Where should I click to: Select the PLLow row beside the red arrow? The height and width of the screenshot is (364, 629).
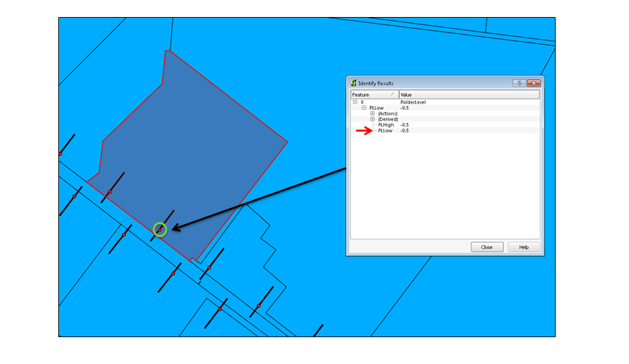[x=385, y=131]
